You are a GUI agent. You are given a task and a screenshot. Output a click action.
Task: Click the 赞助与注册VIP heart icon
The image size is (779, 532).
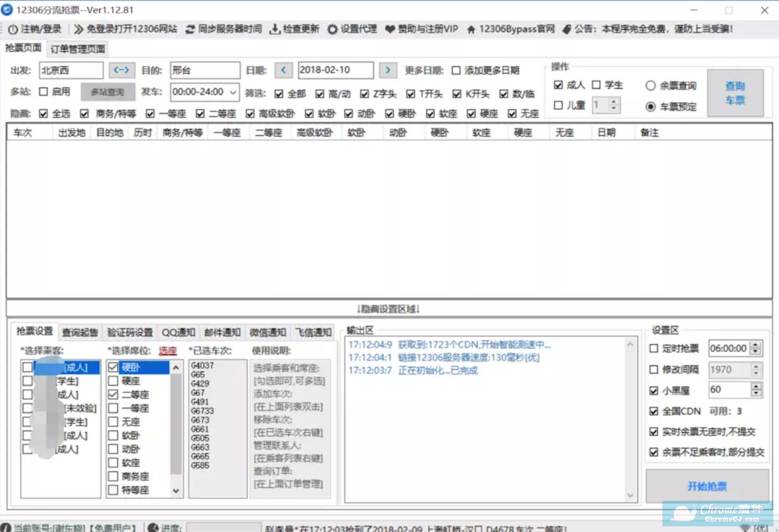389,29
